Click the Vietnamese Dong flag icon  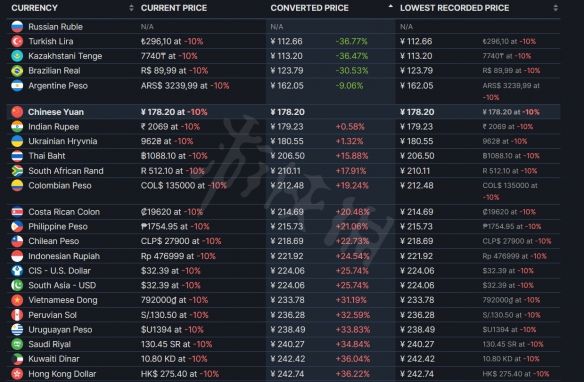(17, 300)
